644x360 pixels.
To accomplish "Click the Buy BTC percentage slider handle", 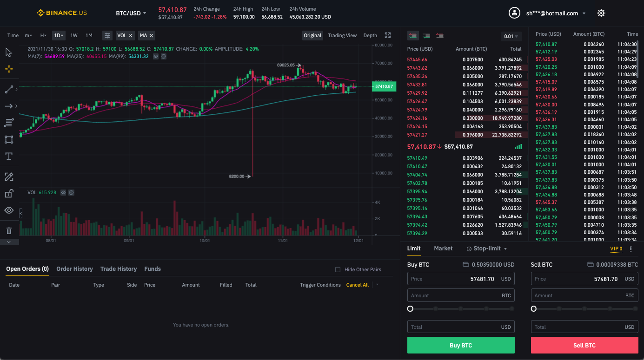I will (410, 308).
